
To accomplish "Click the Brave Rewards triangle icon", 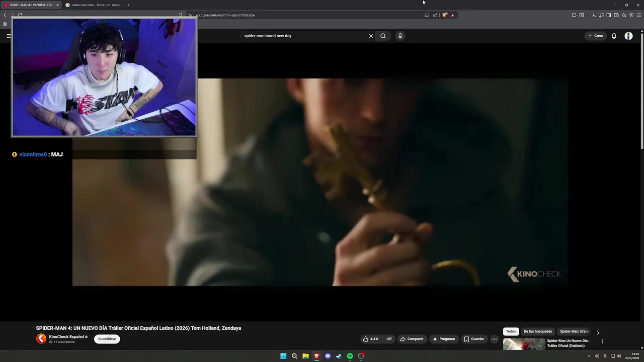I will (x=452, y=15).
